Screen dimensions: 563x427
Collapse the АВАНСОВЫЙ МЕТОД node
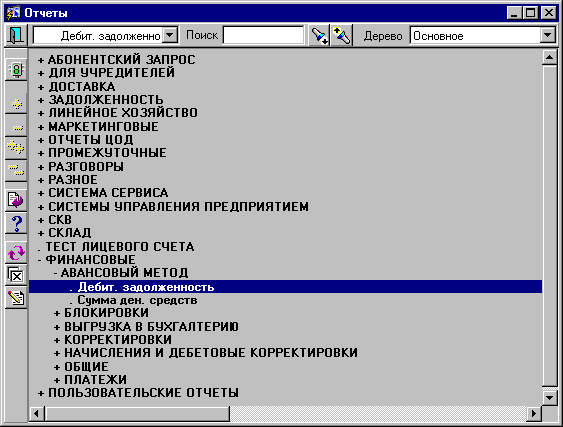[55, 273]
